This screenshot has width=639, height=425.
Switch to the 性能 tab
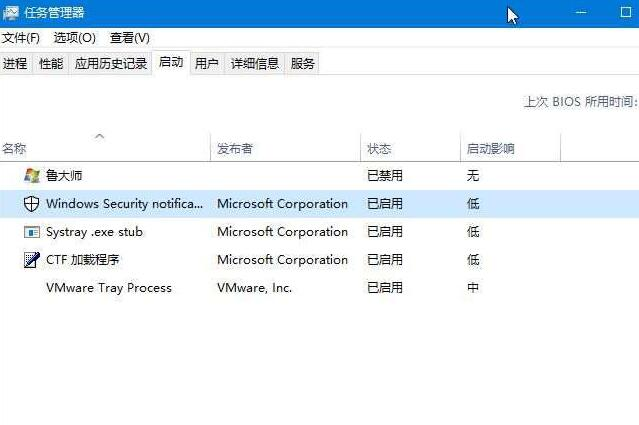pyautogui.click(x=51, y=64)
